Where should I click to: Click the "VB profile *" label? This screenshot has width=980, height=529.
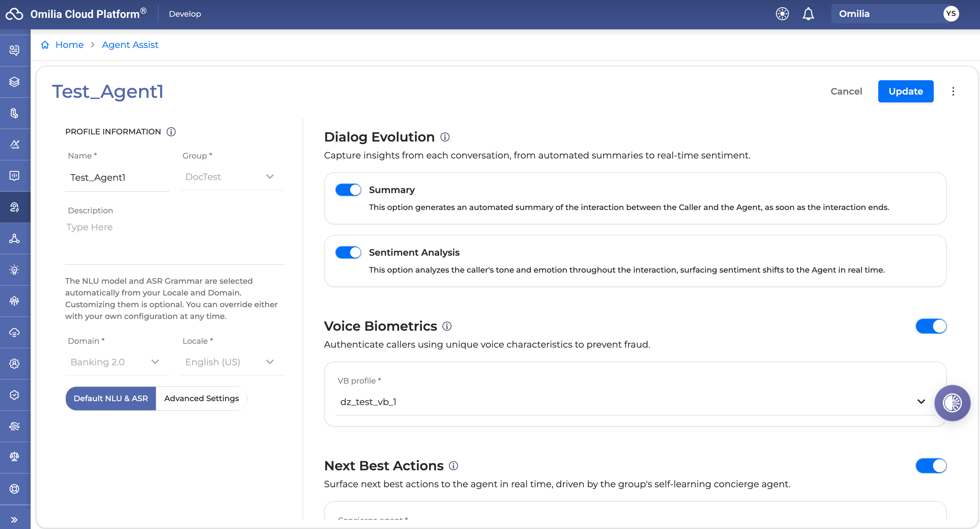pos(359,381)
